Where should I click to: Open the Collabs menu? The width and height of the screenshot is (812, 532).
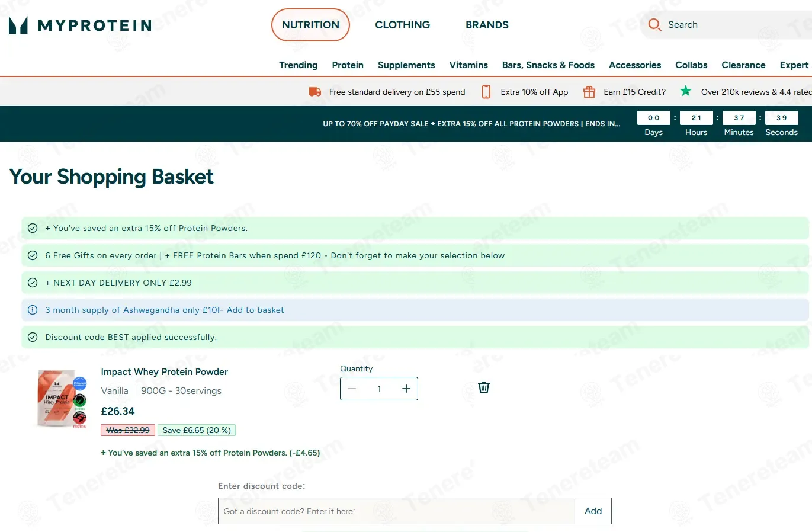pyautogui.click(x=691, y=65)
